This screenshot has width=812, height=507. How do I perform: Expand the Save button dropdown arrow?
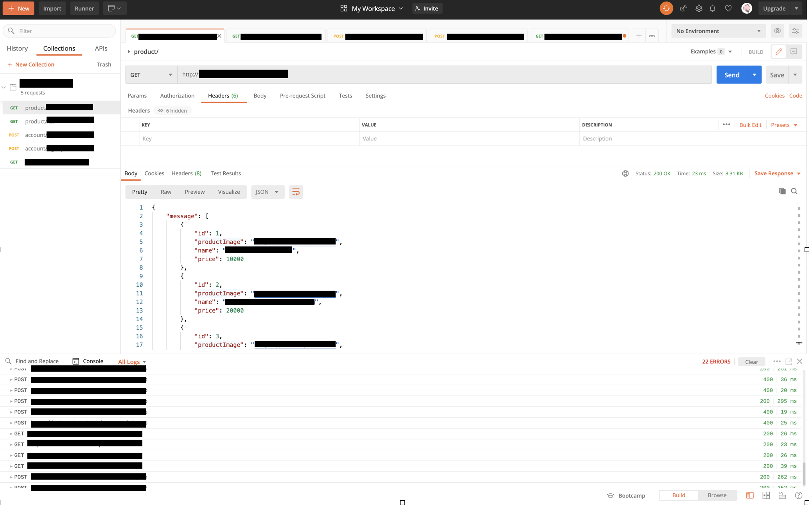pyautogui.click(x=795, y=75)
